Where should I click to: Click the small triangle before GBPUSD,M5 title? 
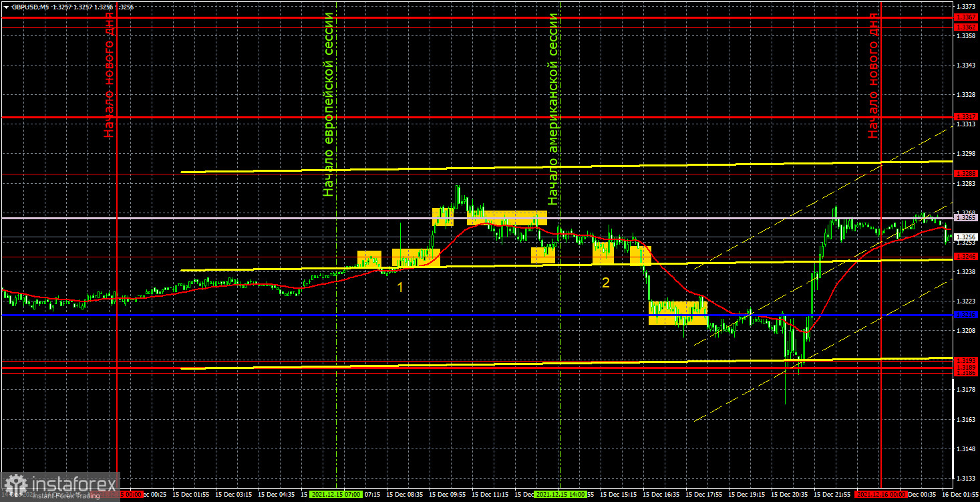5,7
